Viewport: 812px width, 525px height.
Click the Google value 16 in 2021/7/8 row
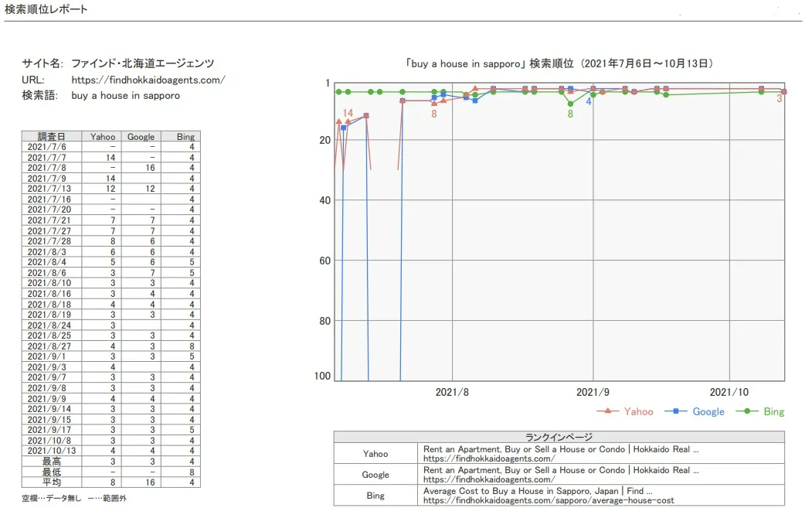(x=150, y=168)
